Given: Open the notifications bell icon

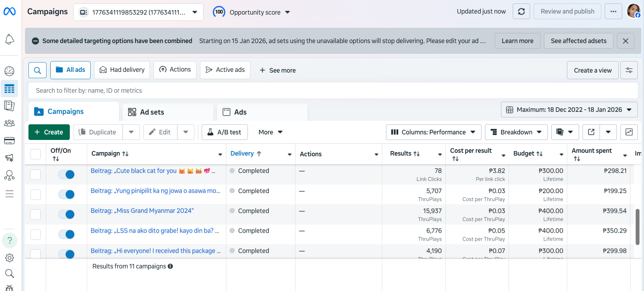Looking at the screenshot, I should click(x=9, y=39).
